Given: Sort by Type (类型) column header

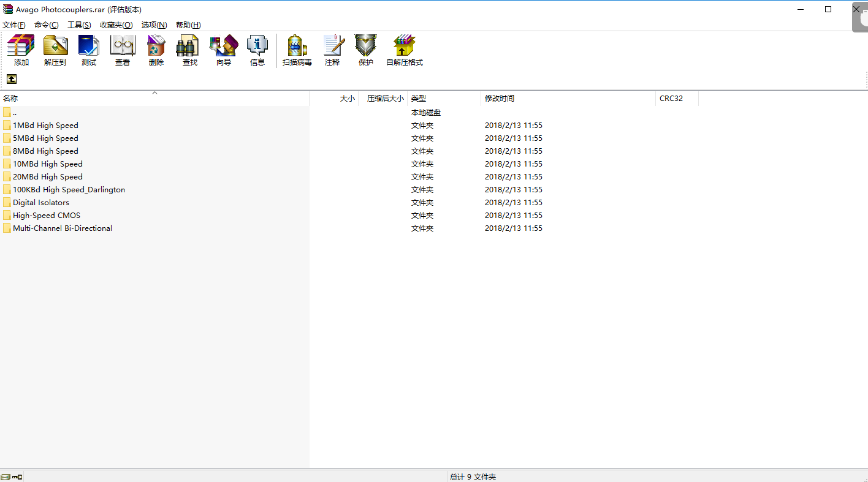Looking at the screenshot, I should (x=444, y=98).
